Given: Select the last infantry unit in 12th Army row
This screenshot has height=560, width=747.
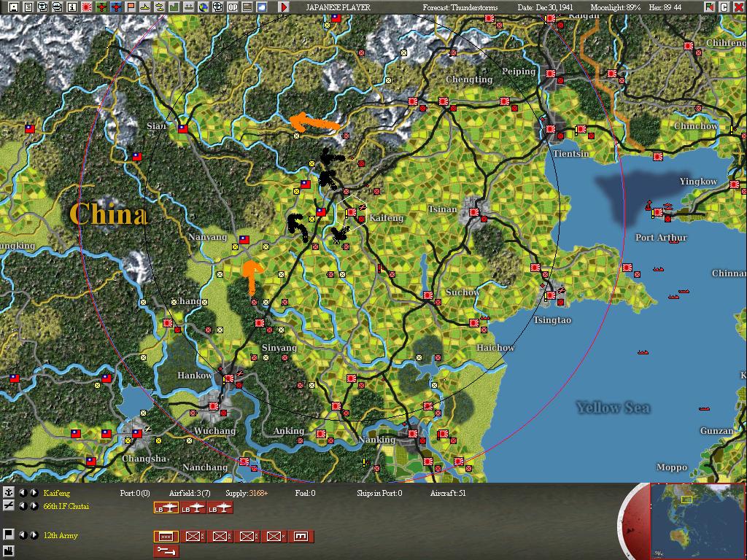Looking at the screenshot, I should click(274, 536).
